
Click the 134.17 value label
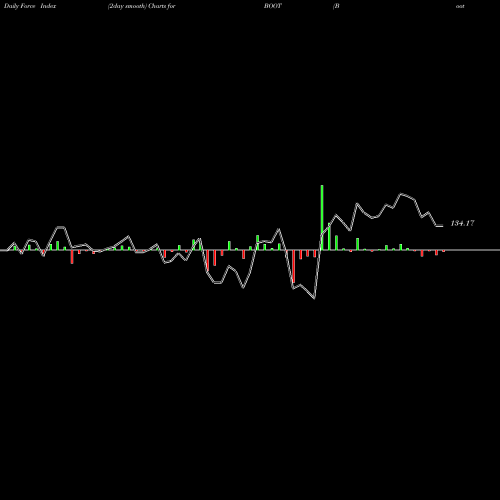pos(462,223)
